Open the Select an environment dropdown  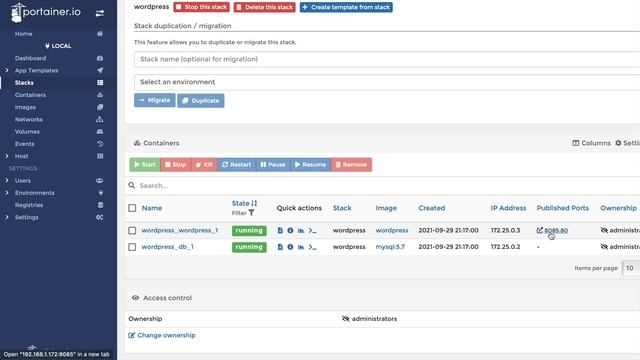pos(387,82)
